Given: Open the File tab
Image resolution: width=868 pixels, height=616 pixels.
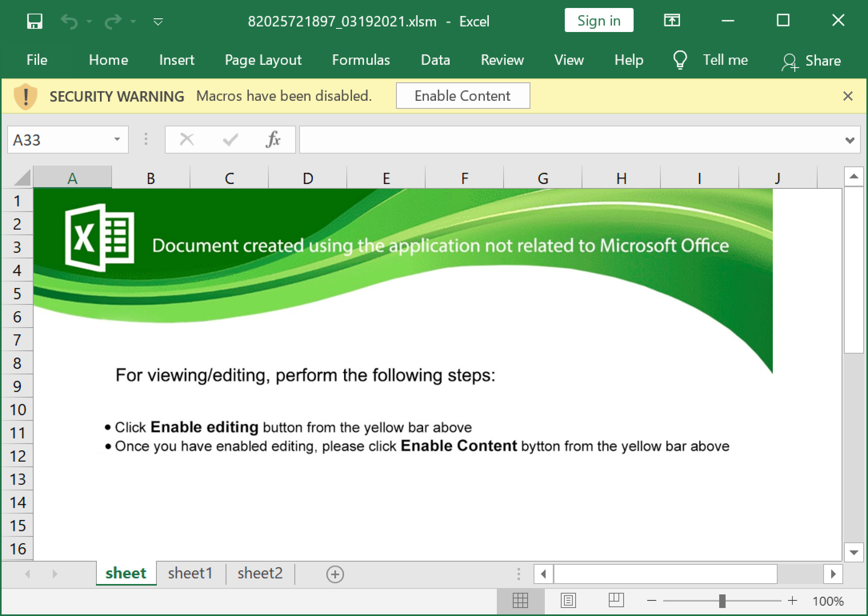Looking at the screenshot, I should 37,60.
